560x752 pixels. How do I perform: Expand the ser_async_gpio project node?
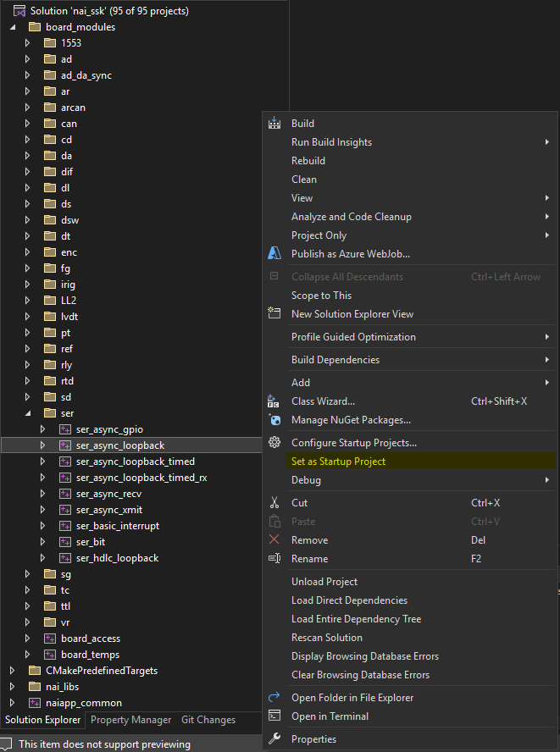[43, 429]
